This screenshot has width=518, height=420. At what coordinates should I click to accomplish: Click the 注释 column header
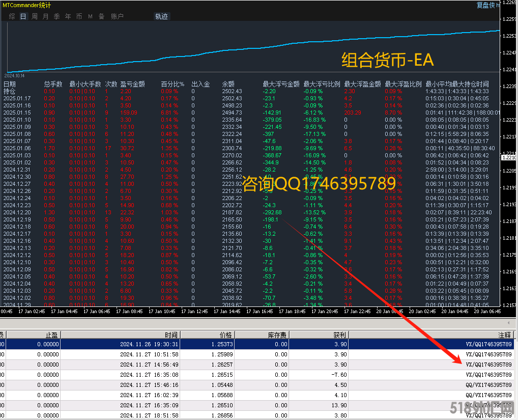click(x=431, y=335)
